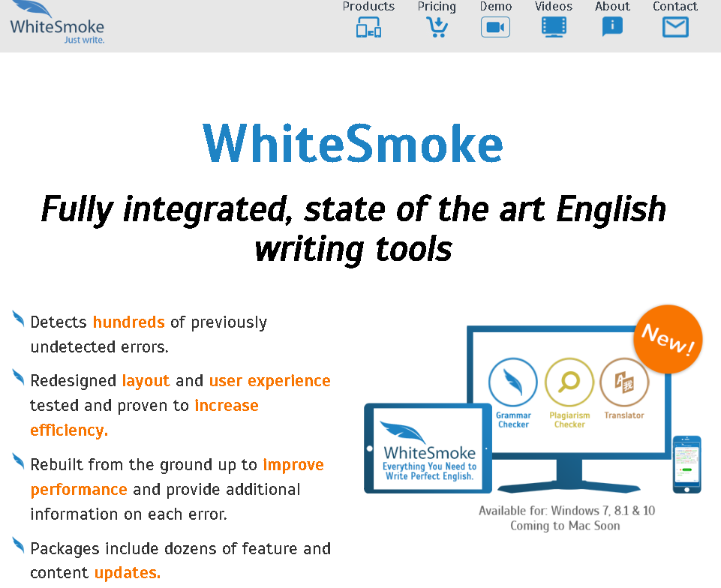
Task: Click the orange word "performance"
Action: tap(79, 490)
